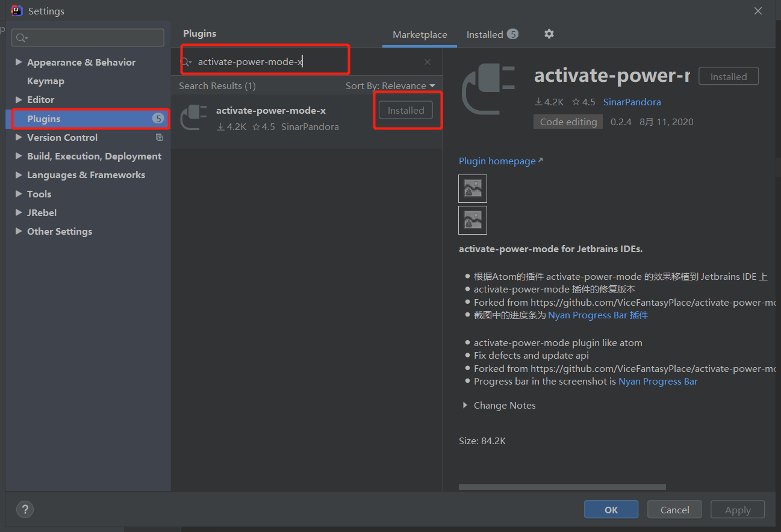Expand the Appearance & Behavior section
781x532 pixels.
point(18,62)
